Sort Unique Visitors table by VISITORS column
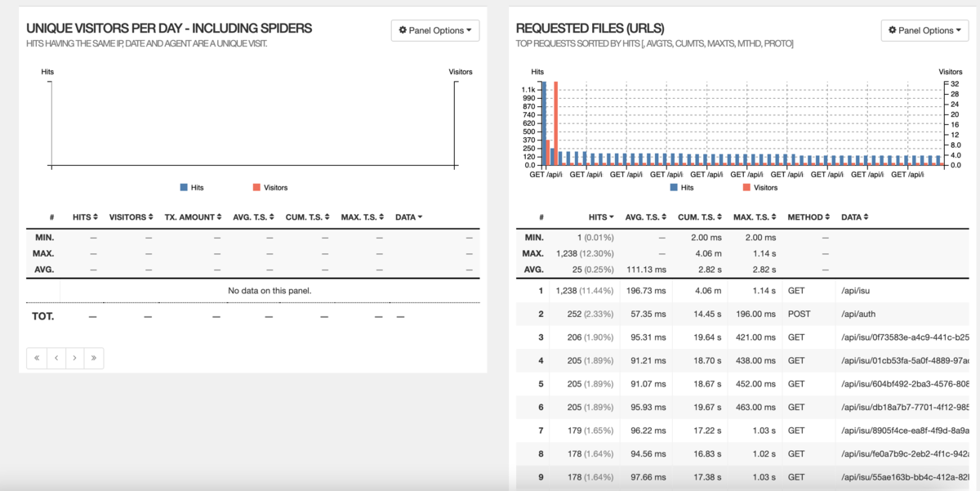980x491 pixels. click(131, 217)
